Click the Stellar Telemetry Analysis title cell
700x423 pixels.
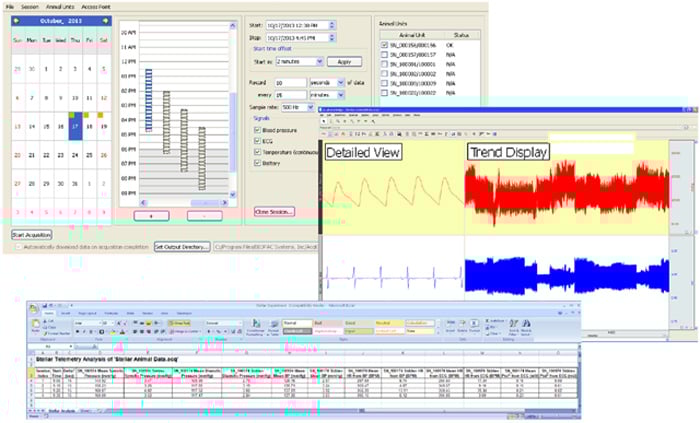tap(107, 359)
